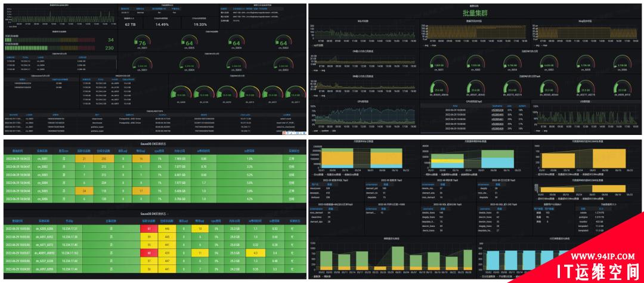The image size is (644, 283).
Task: Select the gauge showing 64 for cn_5004
Action: pos(236,42)
